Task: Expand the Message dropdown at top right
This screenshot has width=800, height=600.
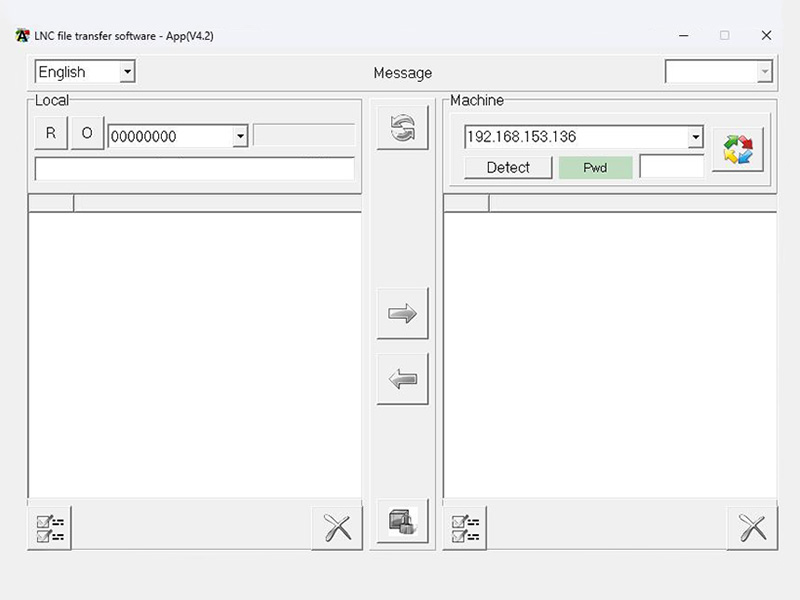Action: tap(764, 71)
